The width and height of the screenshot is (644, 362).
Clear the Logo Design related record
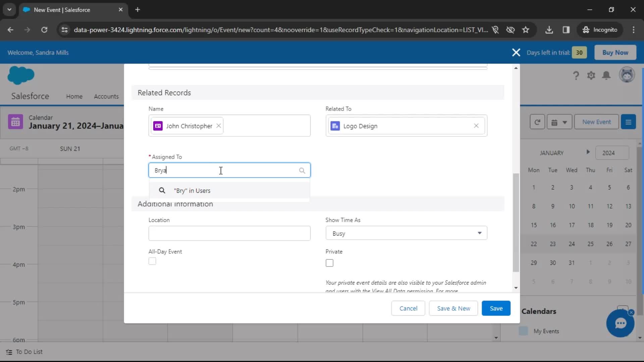point(476,126)
